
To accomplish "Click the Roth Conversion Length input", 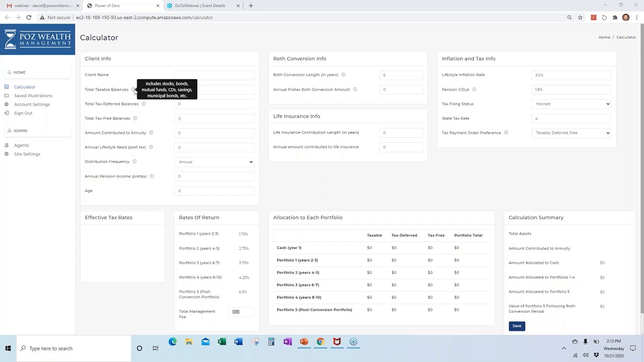I will tap(401, 75).
